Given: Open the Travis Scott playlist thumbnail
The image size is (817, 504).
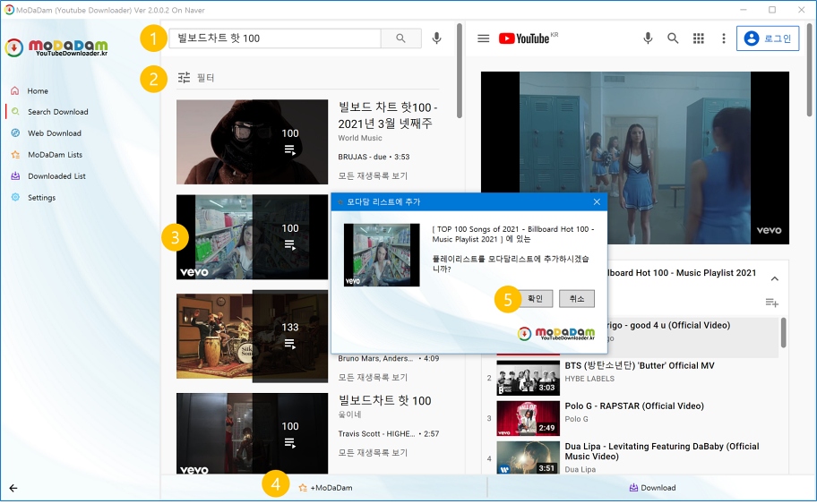Looking at the screenshot, I should click(x=253, y=433).
